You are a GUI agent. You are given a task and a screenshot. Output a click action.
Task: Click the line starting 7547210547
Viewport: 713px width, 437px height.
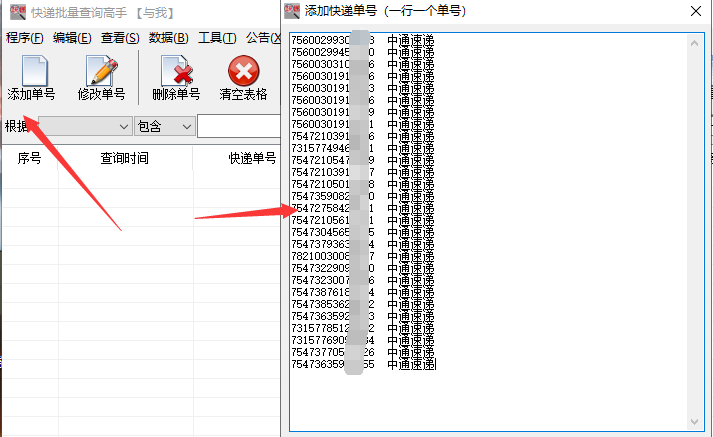362,161
